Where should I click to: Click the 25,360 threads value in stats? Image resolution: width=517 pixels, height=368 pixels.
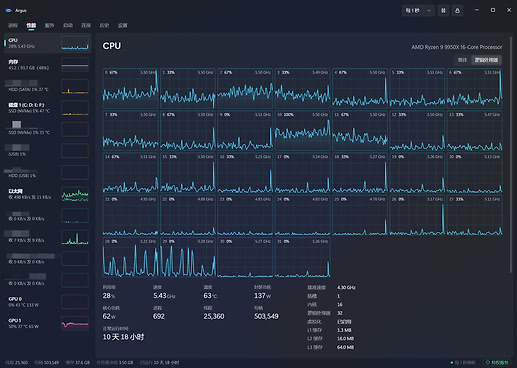[214, 316]
